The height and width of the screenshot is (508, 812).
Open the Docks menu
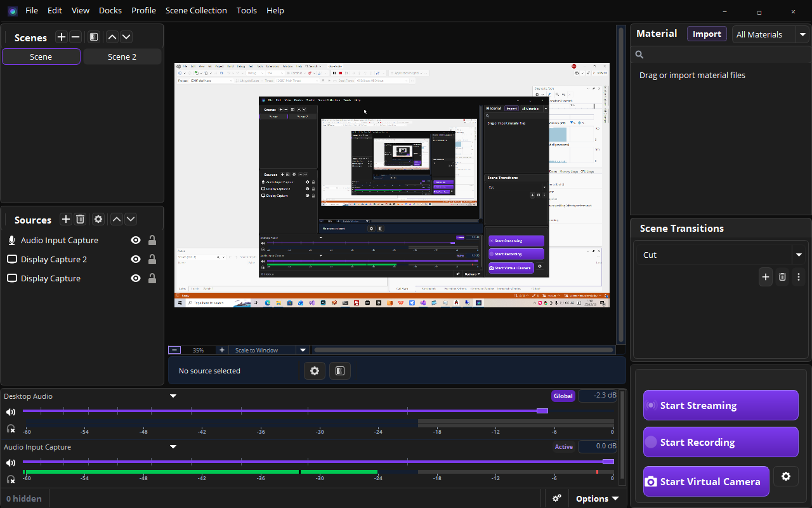(110, 11)
